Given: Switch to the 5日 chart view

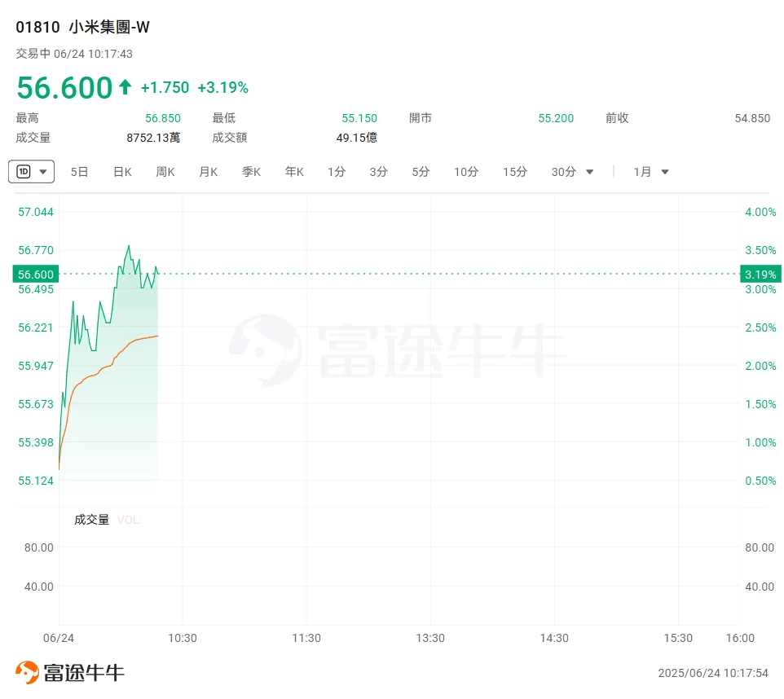Looking at the screenshot, I should pyautogui.click(x=79, y=172).
